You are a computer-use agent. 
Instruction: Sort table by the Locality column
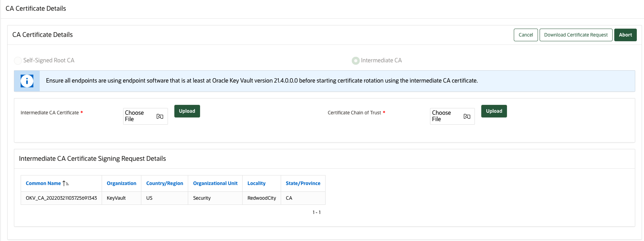[257, 183]
